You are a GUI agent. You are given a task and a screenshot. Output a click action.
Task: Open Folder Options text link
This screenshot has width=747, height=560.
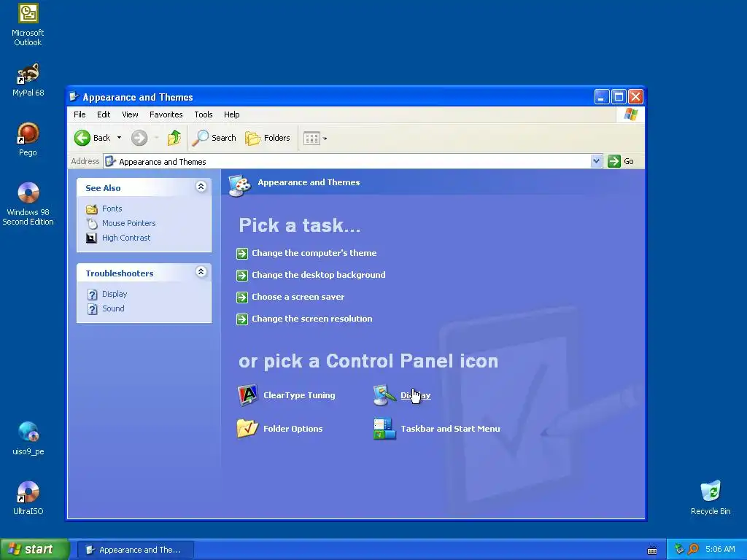tap(293, 429)
